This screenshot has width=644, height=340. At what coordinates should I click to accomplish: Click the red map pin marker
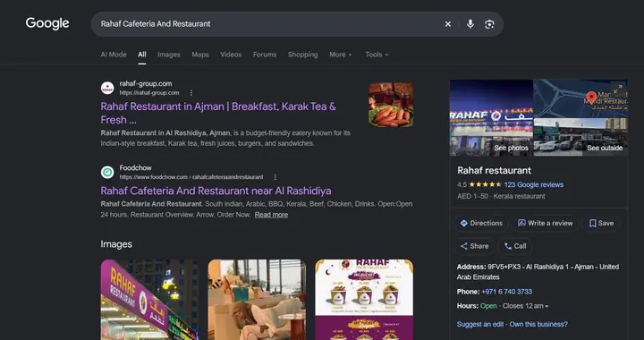591,98
